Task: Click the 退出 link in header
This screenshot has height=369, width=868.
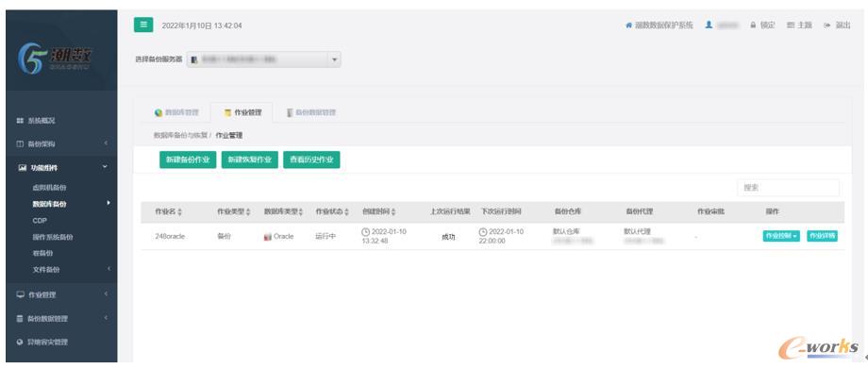Action: 843,25
